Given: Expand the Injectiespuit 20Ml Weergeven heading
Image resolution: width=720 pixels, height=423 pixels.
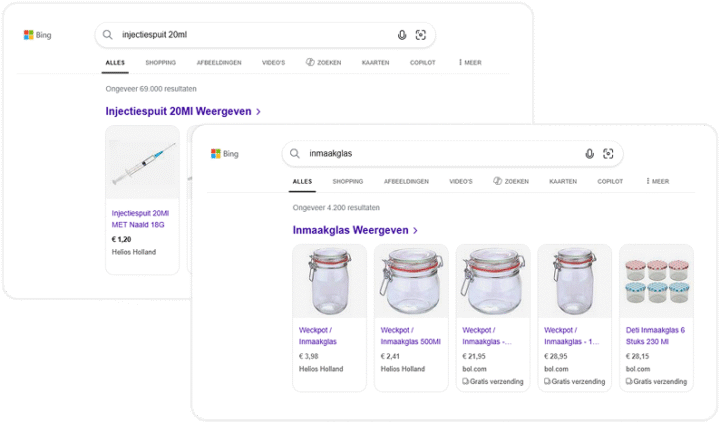Looking at the screenshot, I should [183, 111].
